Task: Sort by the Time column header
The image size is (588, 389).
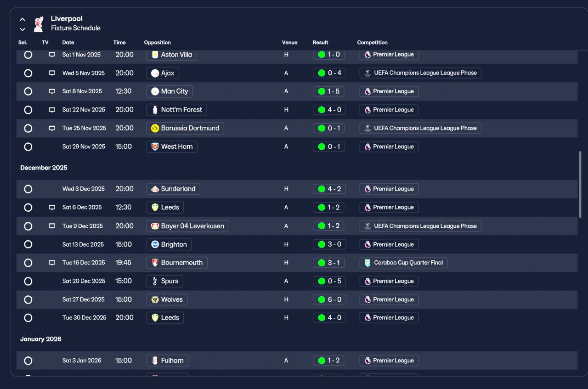Action: [119, 42]
